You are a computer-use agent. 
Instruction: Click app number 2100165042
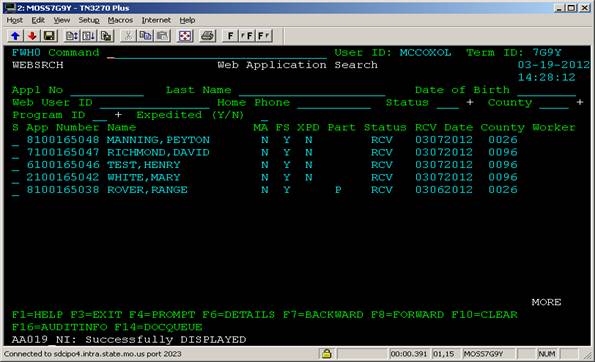coord(63,178)
